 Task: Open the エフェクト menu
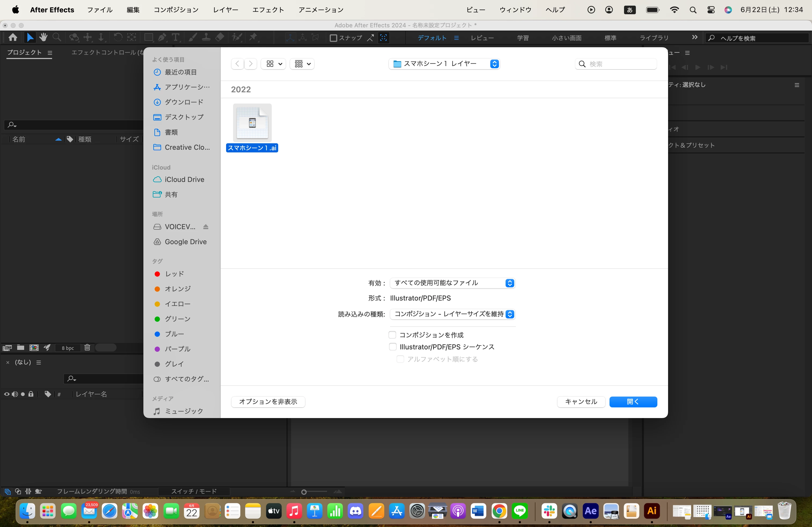coord(268,10)
